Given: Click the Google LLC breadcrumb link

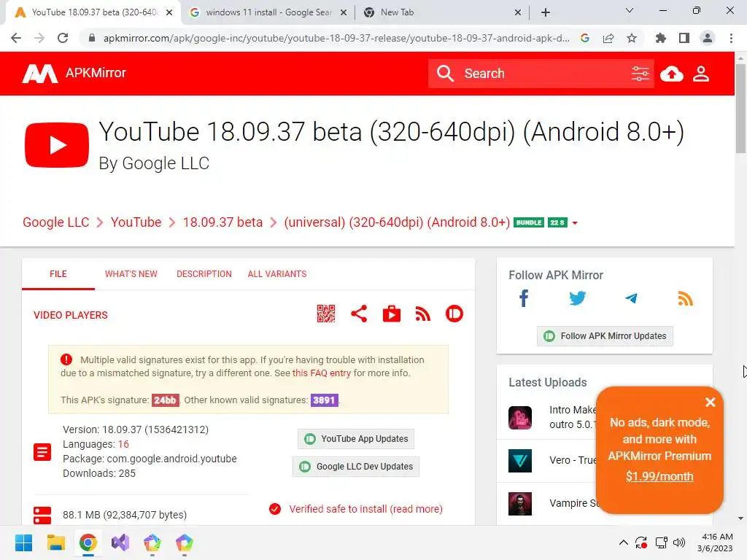Looking at the screenshot, I should 55,222.
